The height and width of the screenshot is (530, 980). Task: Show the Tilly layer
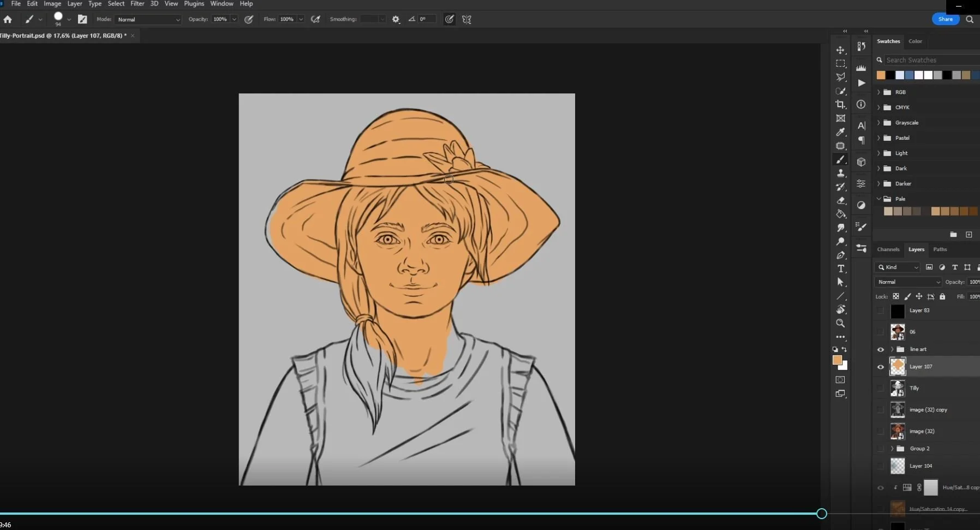pos(880,388)
